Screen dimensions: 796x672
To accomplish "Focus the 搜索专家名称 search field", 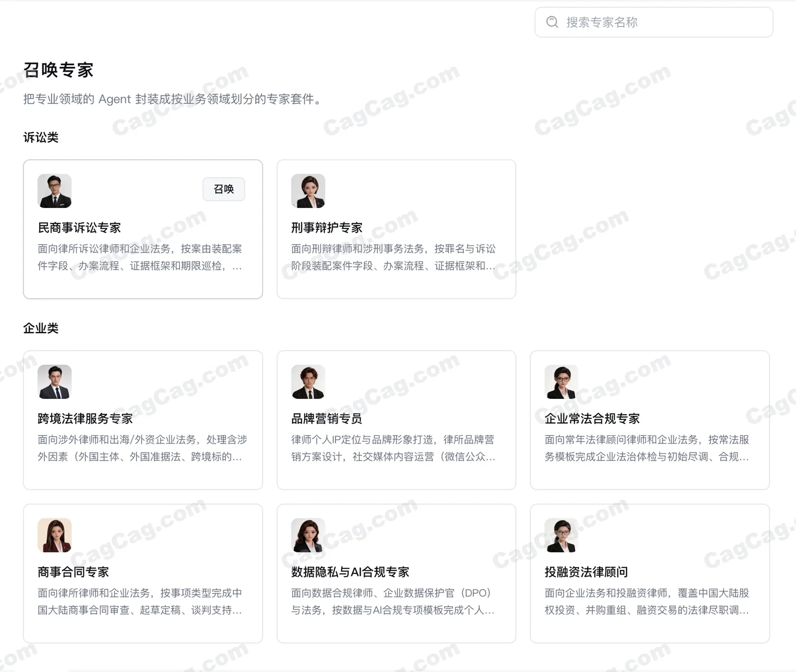I will 654,22.
